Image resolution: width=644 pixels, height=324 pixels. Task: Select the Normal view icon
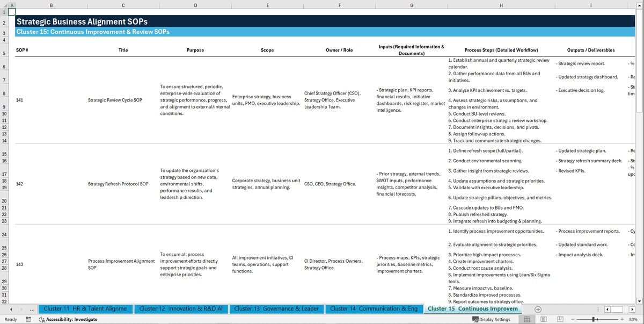coord(526,319)
